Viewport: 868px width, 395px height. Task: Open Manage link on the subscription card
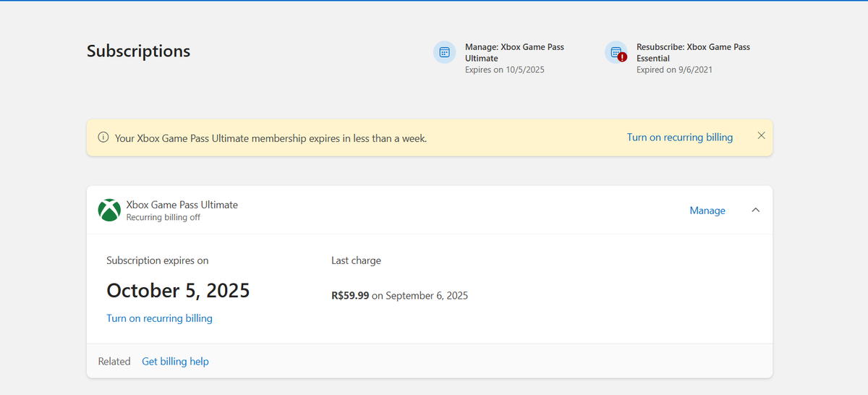[x=707, y=211]
